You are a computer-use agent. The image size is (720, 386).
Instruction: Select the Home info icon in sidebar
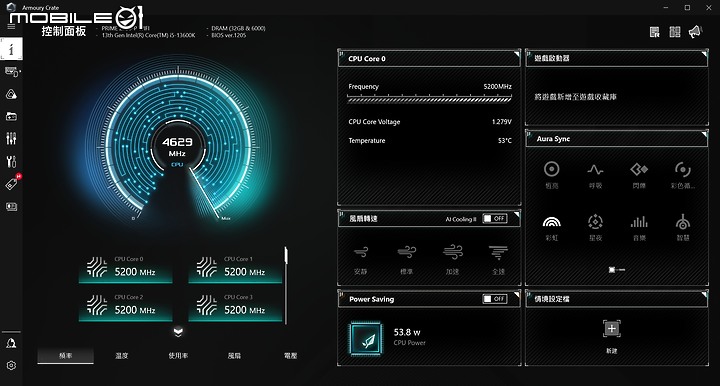(x=11, y=49)
